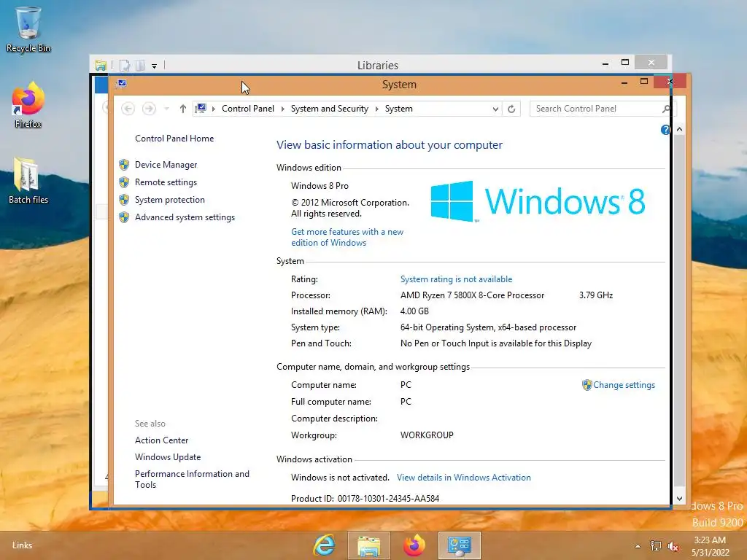Click Control Panel taskbar button
The image size is (747, 560).
pos(460,545)
